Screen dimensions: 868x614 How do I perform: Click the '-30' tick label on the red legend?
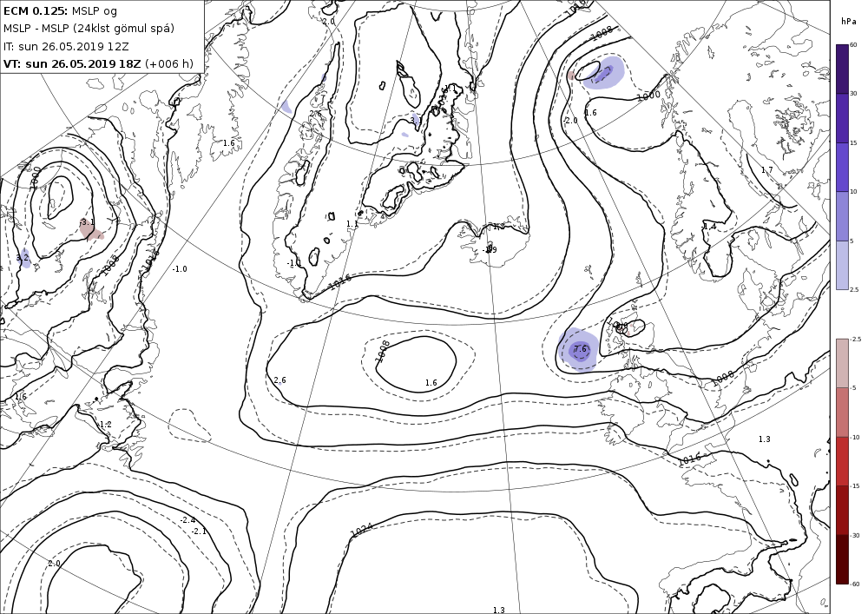pyautogui.click(x=855, y=535)
